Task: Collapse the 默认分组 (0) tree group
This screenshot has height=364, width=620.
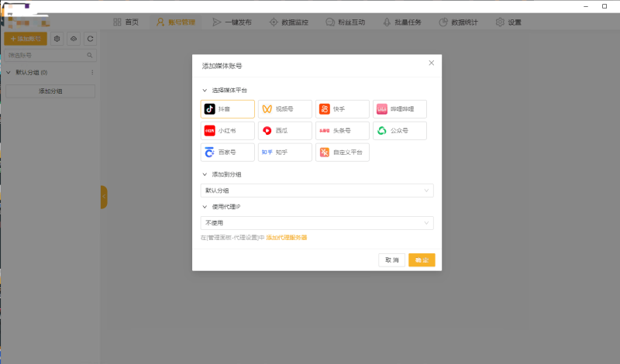Action: [x=9, y=72]
